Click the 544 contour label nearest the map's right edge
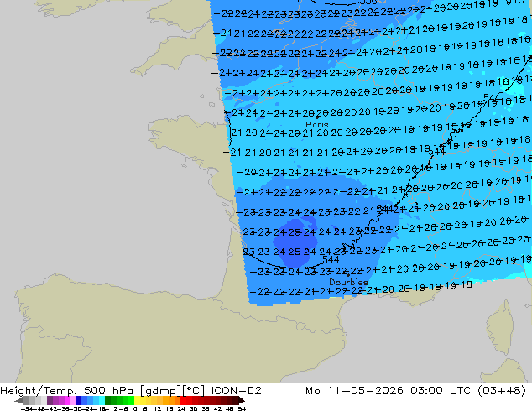This screenshot has width=532, height=411. (x=492, y=98)
